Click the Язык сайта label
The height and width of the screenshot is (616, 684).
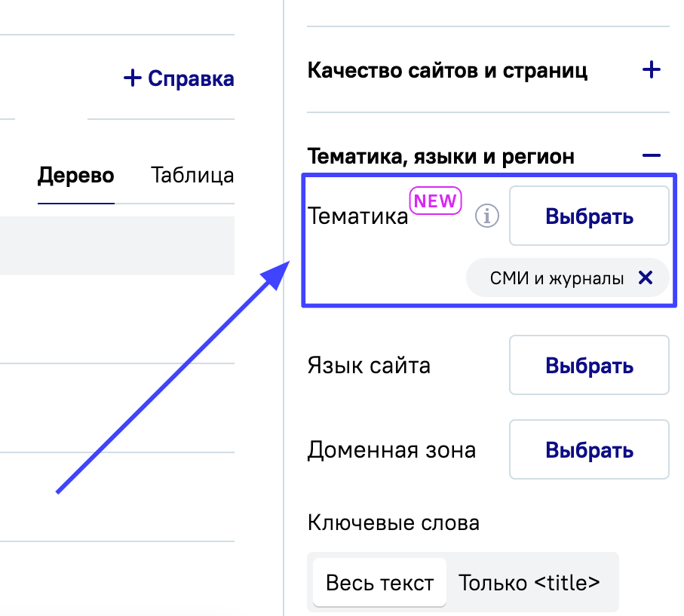tap(369, 366)
